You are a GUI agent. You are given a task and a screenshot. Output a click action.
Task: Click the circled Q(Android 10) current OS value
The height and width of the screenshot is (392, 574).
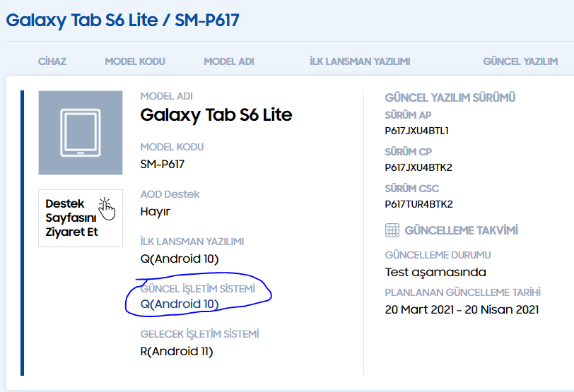click(x=180, y=304)
